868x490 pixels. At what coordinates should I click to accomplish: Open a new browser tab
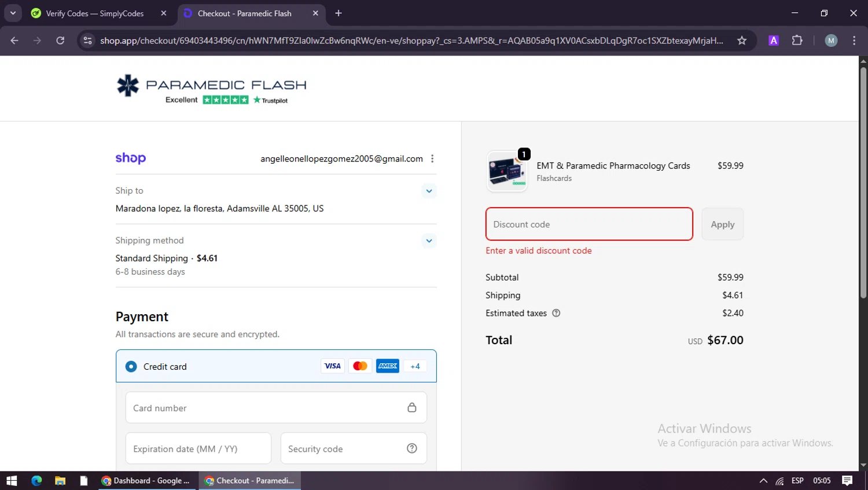[x=339, y=13]
